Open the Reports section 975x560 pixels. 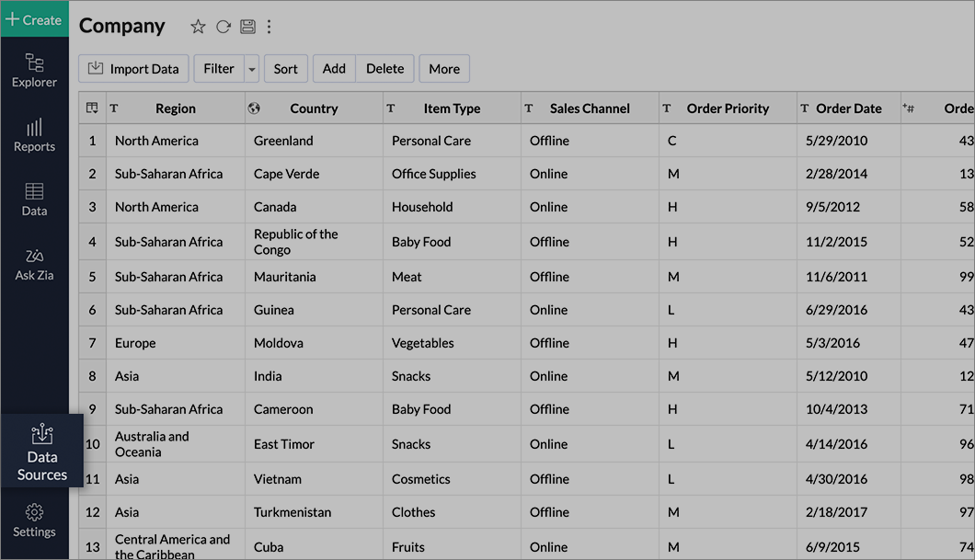pos(34,136)
